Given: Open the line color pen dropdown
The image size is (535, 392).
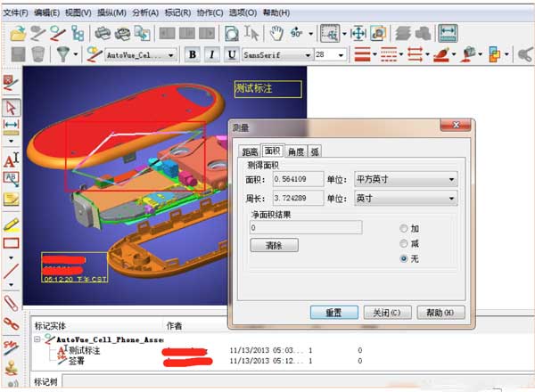Looking at the screenshot, I should point(454,54).
